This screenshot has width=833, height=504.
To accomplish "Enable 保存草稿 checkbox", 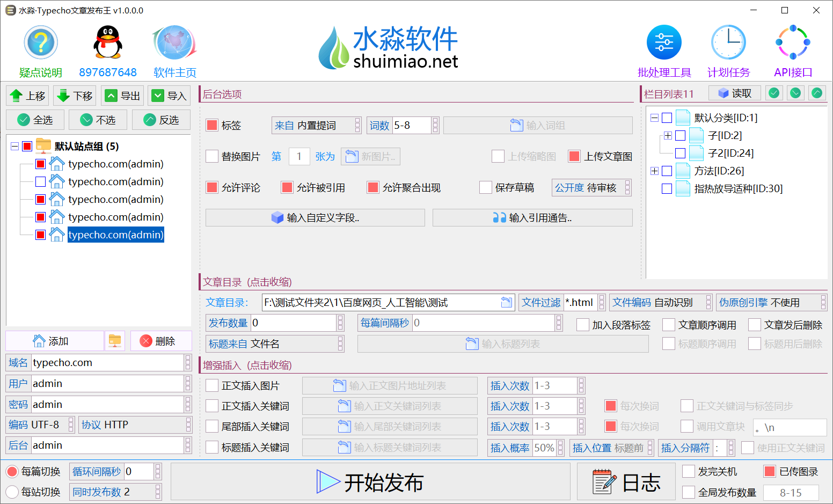I will coord(486,187).
